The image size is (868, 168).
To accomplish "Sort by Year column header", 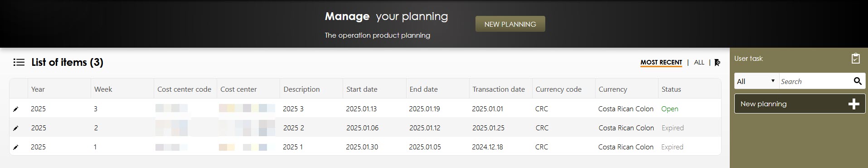I will pyautogui.click(x=38, y=89).
